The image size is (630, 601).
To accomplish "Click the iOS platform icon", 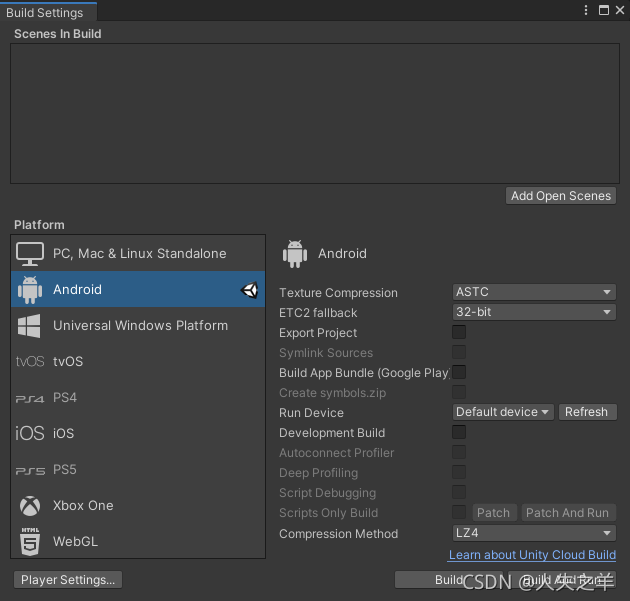I will click(30, 433).
